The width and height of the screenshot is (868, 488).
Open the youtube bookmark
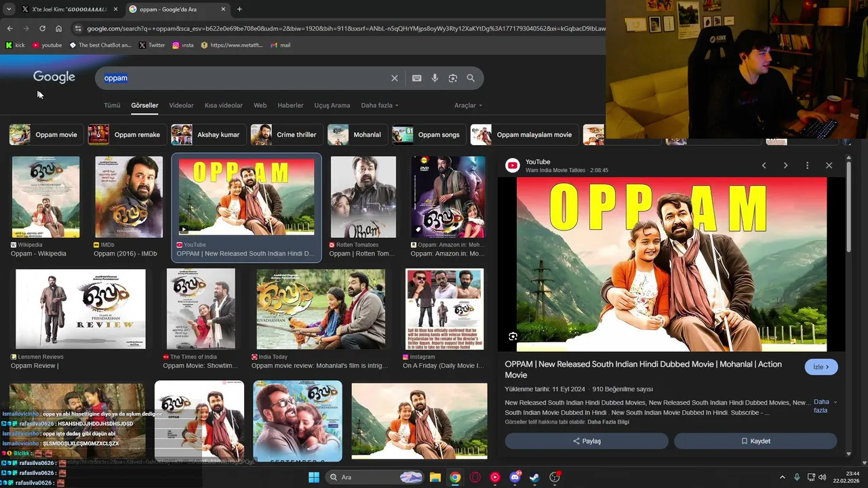(x=47, y=45)
